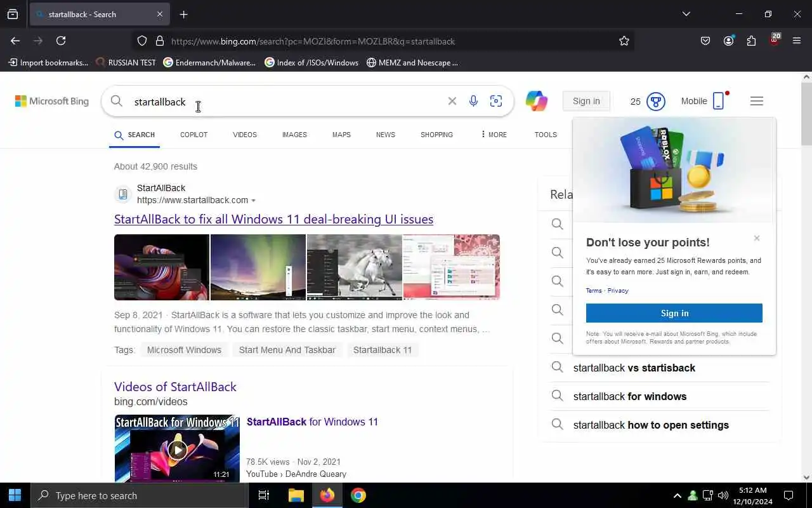This screenshot has height=508, width=812.
Task: Click the red extension badge showing 20
Action: [x=774, y=39]
